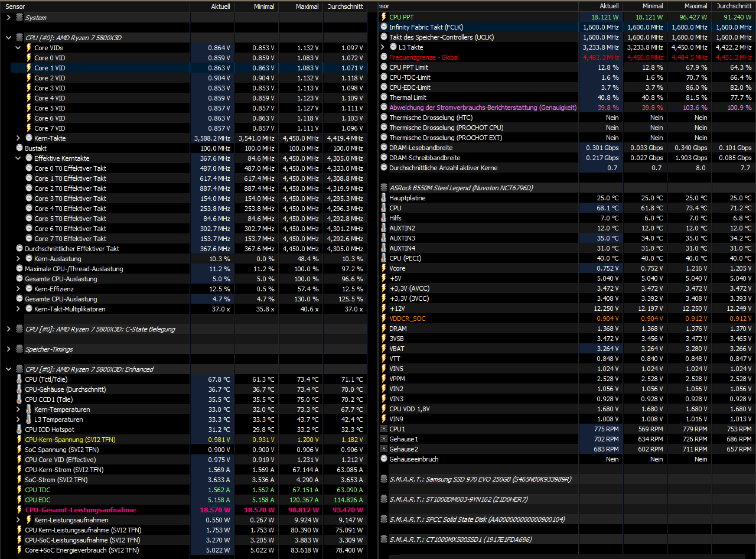Click the thermometer icon next to CPU CCD1 (Tdie)
Image resolution: width=756 pixels, height=559 pixels.
19,399
